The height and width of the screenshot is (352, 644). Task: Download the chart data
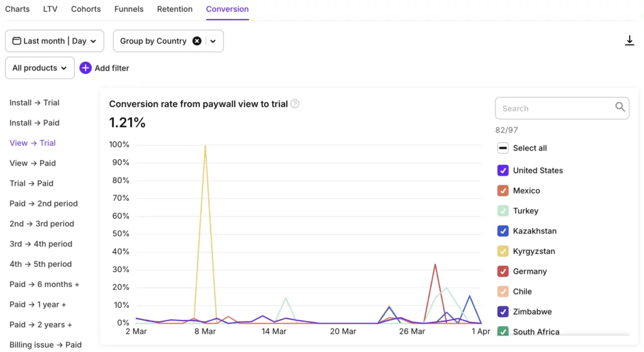click(629, 40)
